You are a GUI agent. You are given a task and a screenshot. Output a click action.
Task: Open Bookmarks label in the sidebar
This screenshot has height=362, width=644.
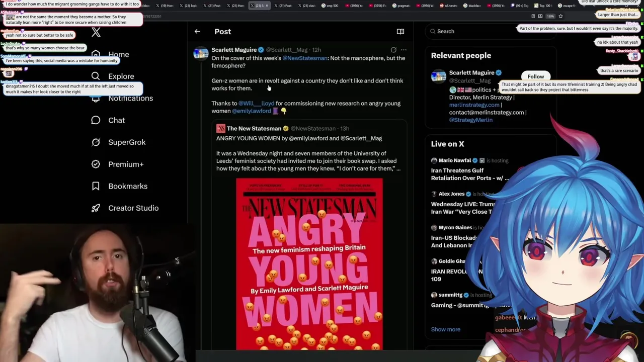[128, 186]
